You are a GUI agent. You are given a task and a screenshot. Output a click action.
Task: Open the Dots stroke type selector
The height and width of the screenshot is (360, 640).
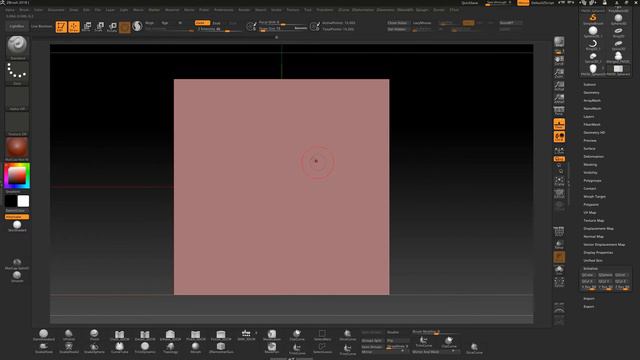click(x=17, y=72)
